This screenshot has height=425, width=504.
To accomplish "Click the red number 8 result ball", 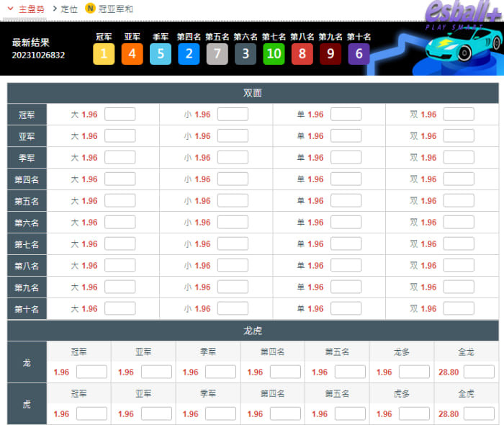I will point(302,54).
